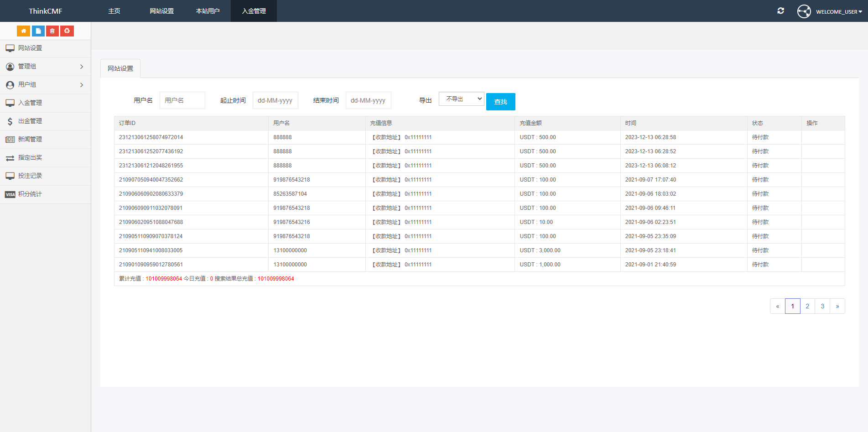Expand the 用户组 sidebar group
The image size is (868, 432).
tap(45, 85)
